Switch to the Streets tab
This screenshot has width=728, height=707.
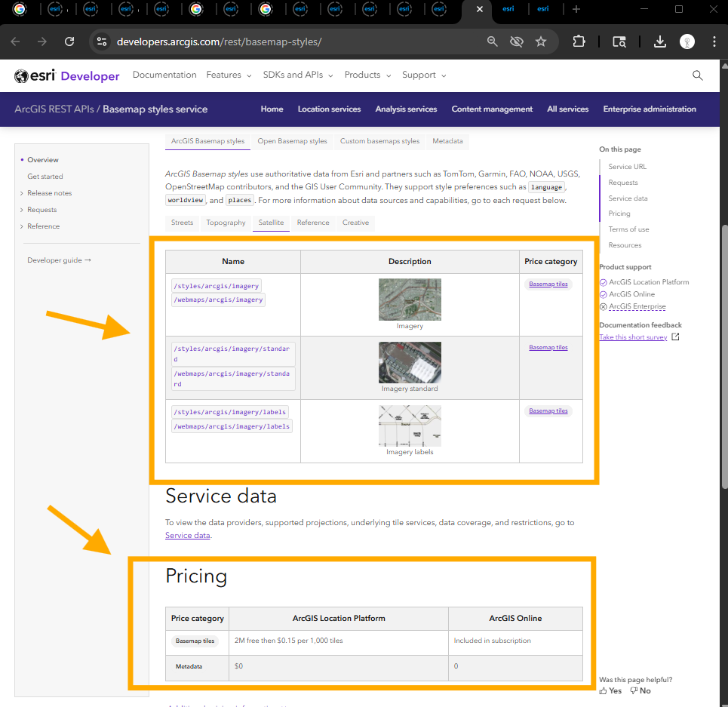tap(182, 223)
